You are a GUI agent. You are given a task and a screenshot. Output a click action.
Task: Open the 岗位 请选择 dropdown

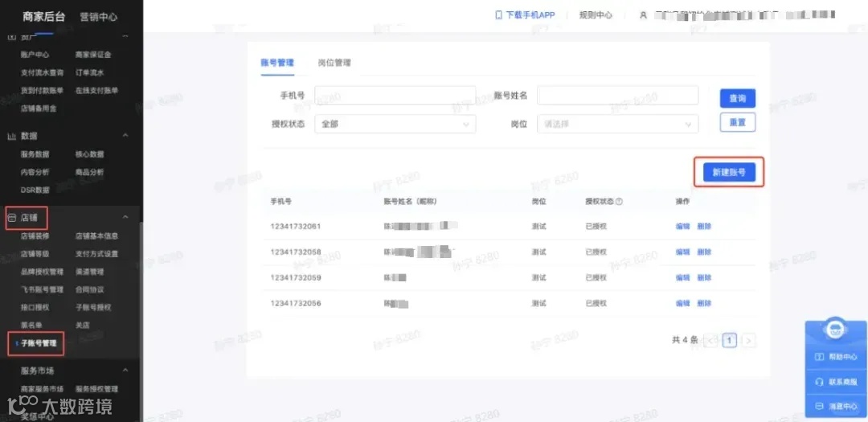tap(618, 124)
